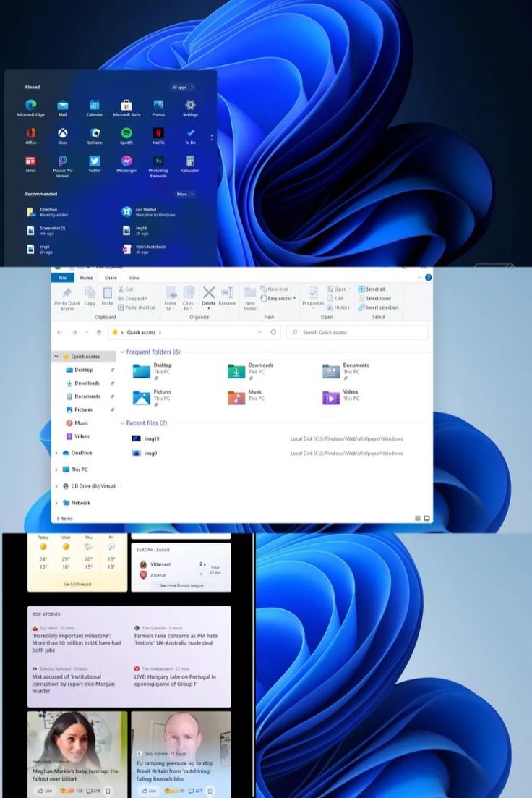Expand the CD Drive (D:) tree node
The image size is (532, 798).
(x=56, y=486)
